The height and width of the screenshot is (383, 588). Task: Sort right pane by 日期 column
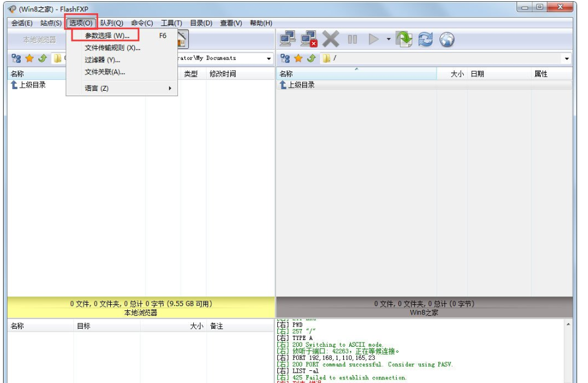click(499, 74)
